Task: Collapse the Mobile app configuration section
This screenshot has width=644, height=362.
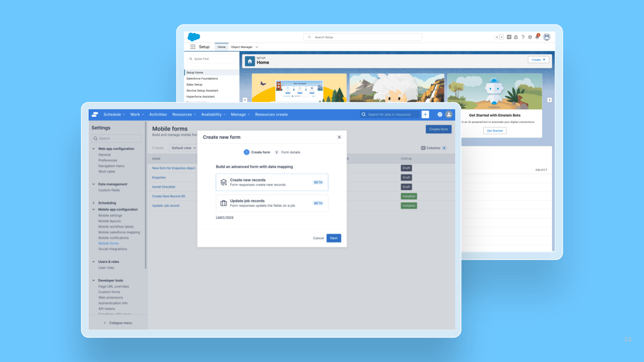Action: [94, 209]
